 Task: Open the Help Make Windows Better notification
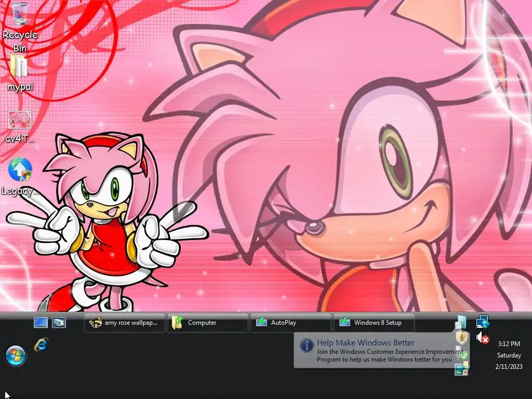[382, 351]
